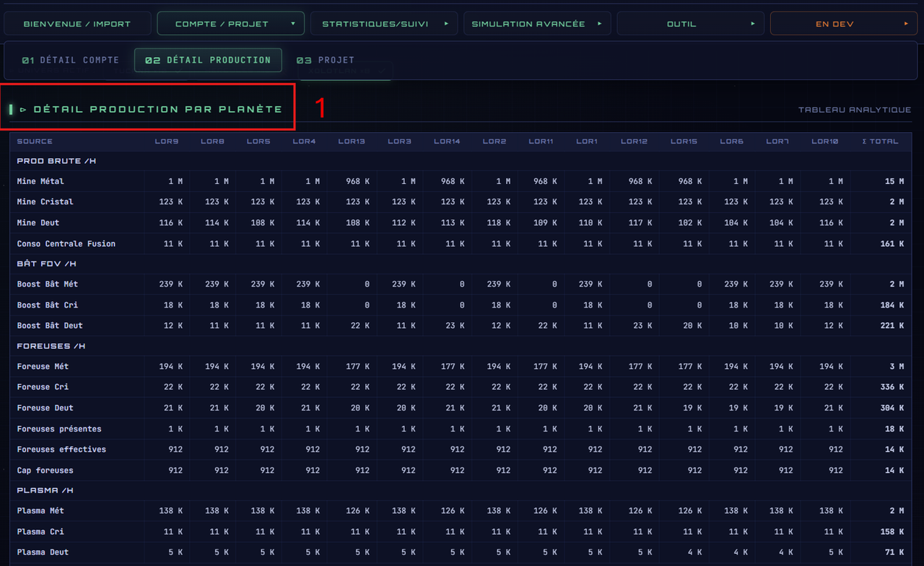The height and width of the screenshot is (566, 924).
Task: Switch to 03 Projet tab
Action: (x=326, y=60)
